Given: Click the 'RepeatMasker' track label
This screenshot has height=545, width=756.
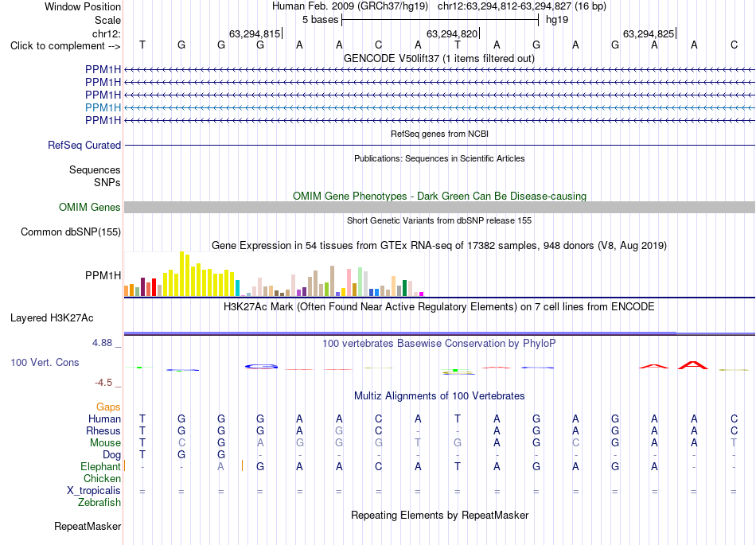Looking at the screenshot, I should 88,526.
